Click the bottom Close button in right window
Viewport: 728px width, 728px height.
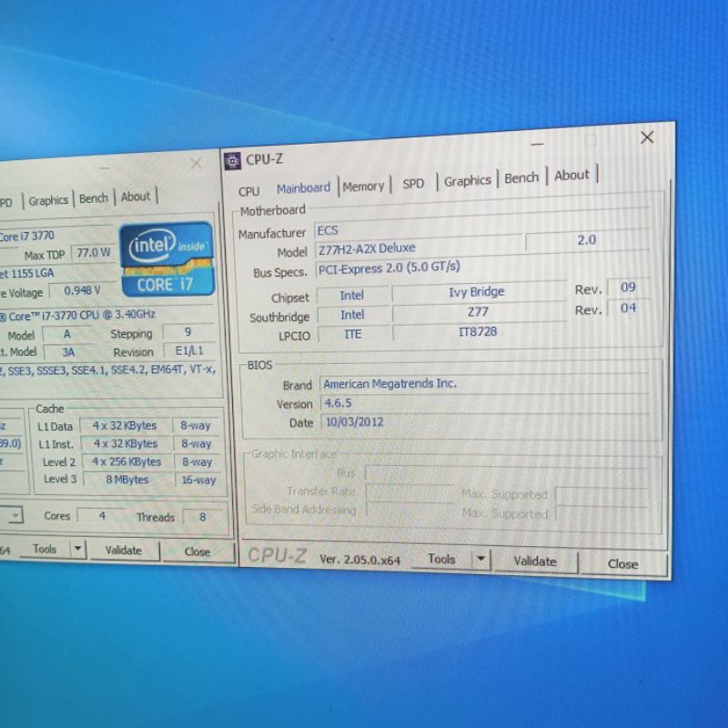tap(622, 563)
